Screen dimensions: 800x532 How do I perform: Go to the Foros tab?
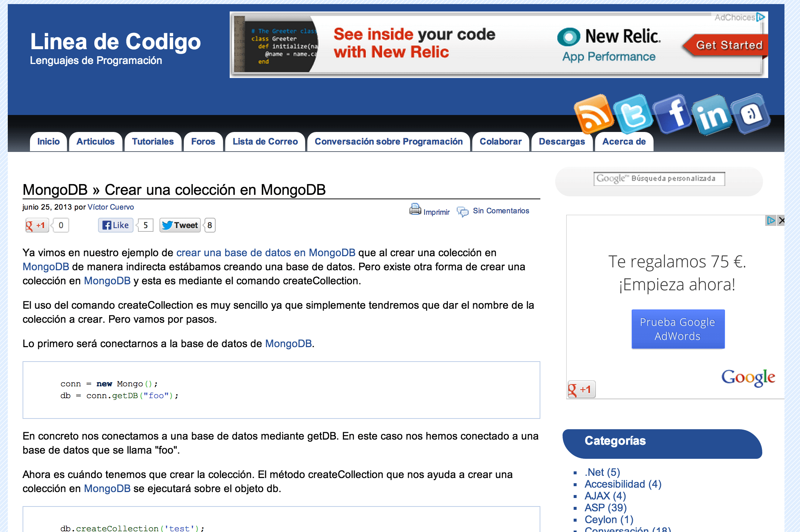pyautogui.click(x=203, y=142)
